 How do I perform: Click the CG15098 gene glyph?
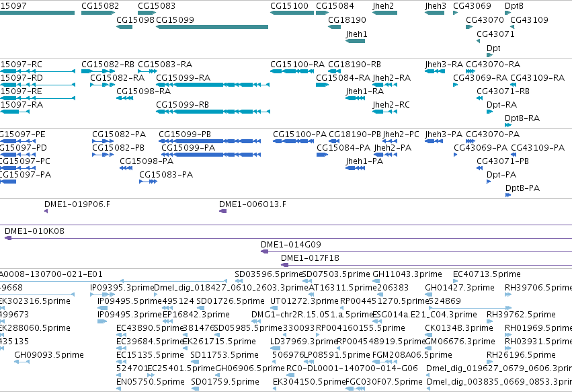(x=124, y=27)
